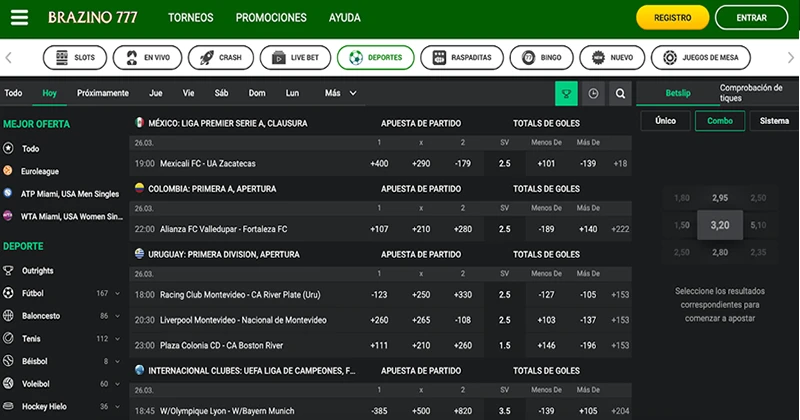This screenshot has width=800, height=420.
Task: Select the Dom day tab
Action: pos(257,93)
